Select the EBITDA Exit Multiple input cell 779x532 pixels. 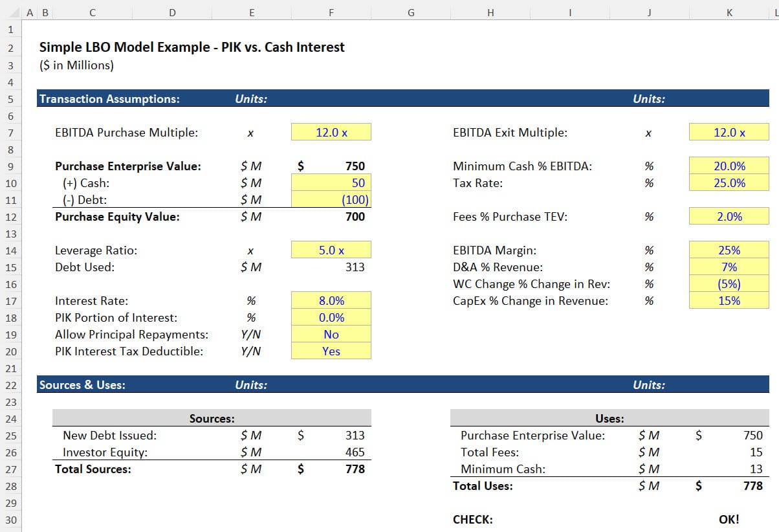pyautogui.click(x=729, y=132)
